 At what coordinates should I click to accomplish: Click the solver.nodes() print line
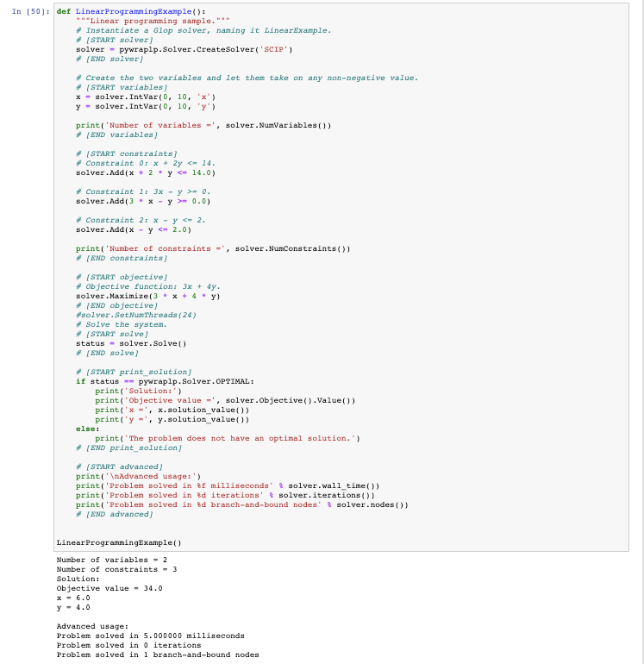pos(242,504)
